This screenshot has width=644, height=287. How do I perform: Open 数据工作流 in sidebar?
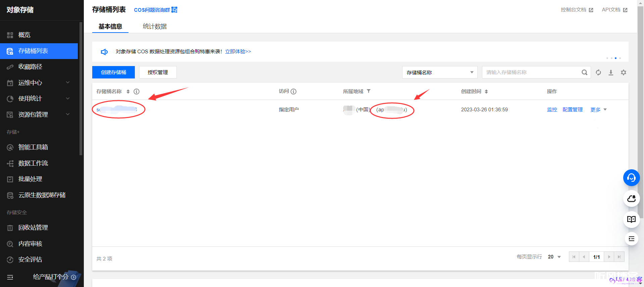tap(39, 163)
